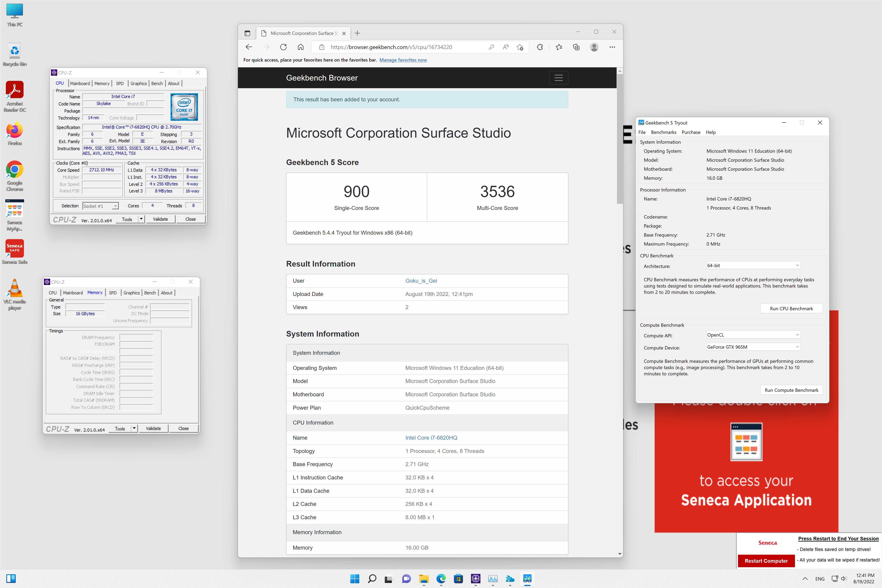This screenshot has height=588, width=882.
Task: Go back in the Edge browser
Action: [x=249, y=47]
